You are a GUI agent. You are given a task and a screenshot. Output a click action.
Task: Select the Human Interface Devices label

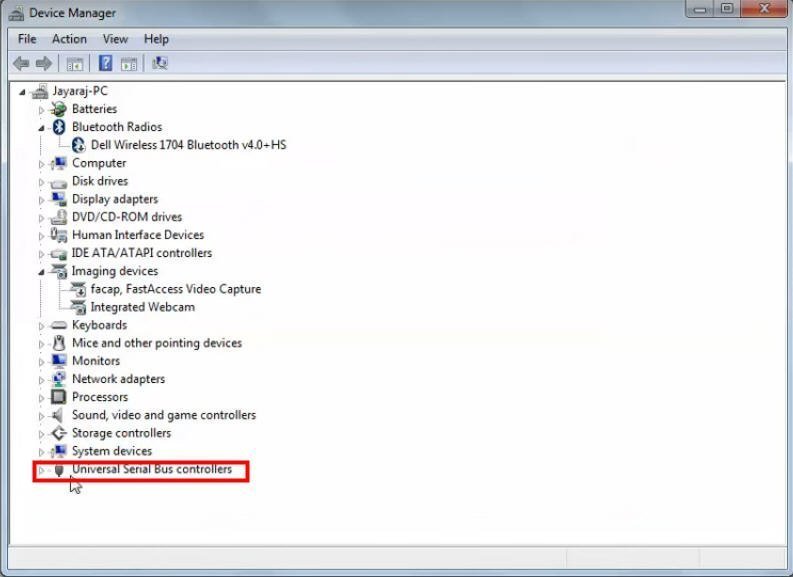(138, 235)
